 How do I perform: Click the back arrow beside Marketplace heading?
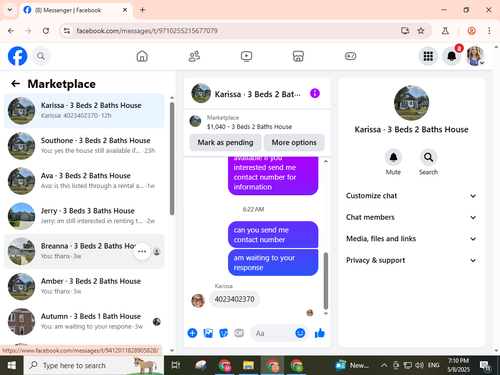click(16, 84)
